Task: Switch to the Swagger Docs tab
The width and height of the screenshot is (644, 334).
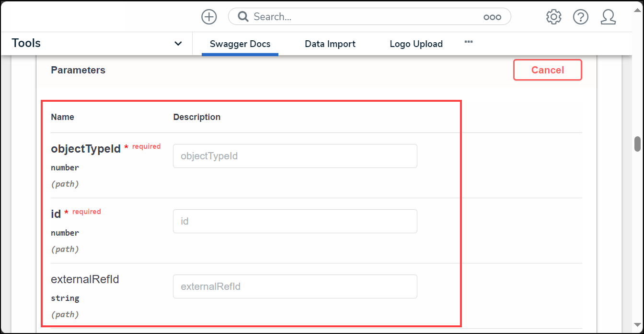Action: click(240, 44)
